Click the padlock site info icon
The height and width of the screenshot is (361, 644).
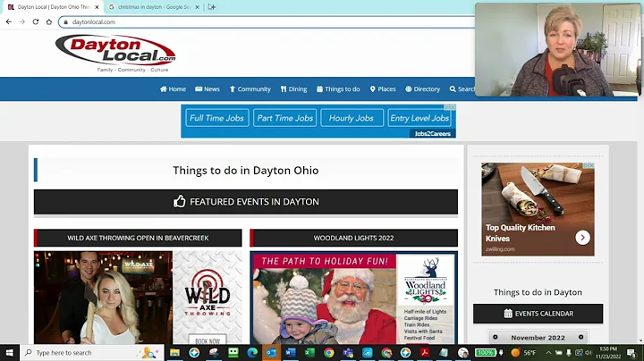point(65,22)
